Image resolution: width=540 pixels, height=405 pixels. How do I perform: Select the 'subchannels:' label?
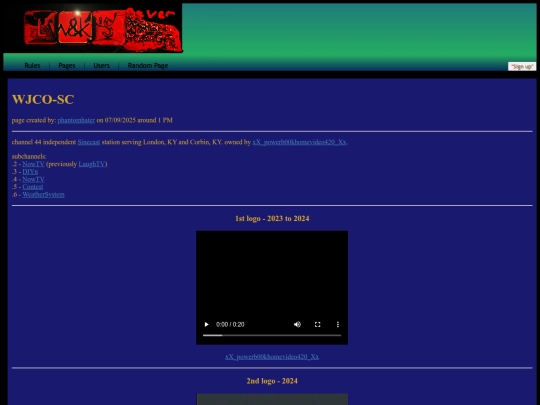[29, 156]
